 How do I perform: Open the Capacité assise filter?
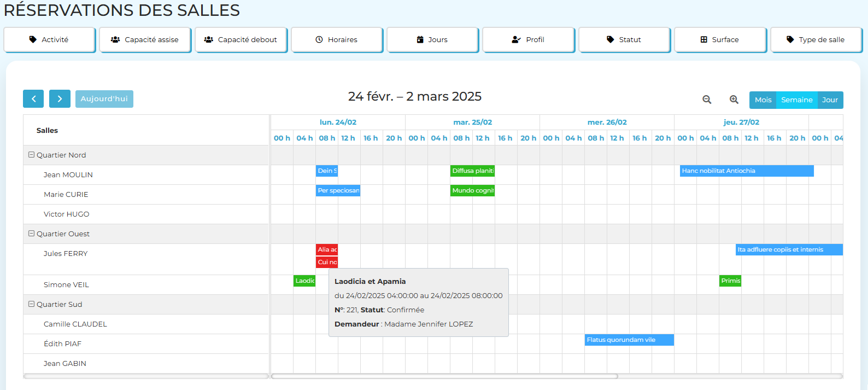point(145,40)
